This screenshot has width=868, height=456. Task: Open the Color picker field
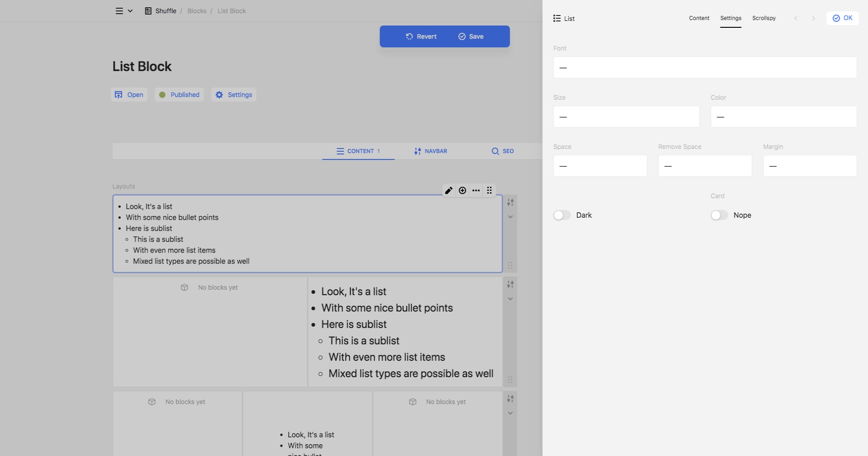click(x=783, y=117)
